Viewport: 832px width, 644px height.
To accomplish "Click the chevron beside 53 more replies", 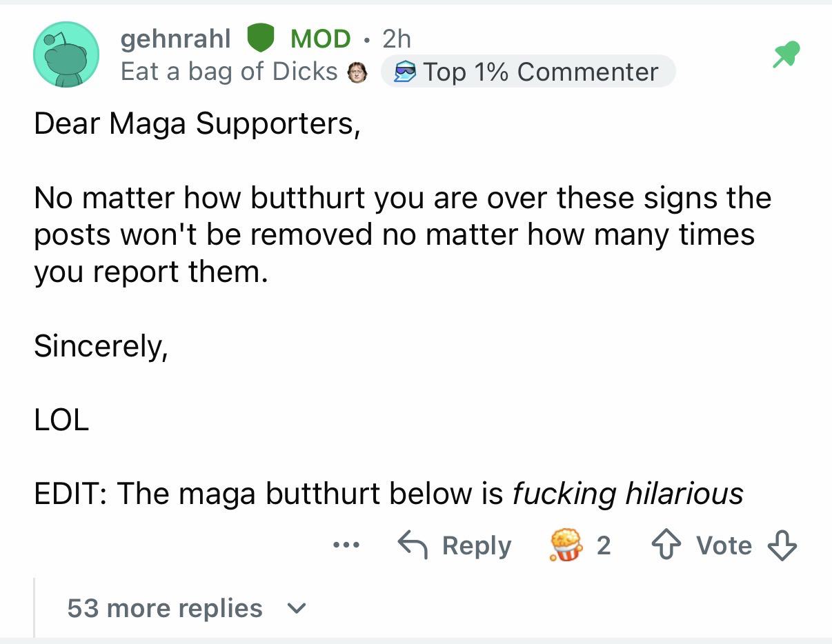I will (x=295, y=608).
